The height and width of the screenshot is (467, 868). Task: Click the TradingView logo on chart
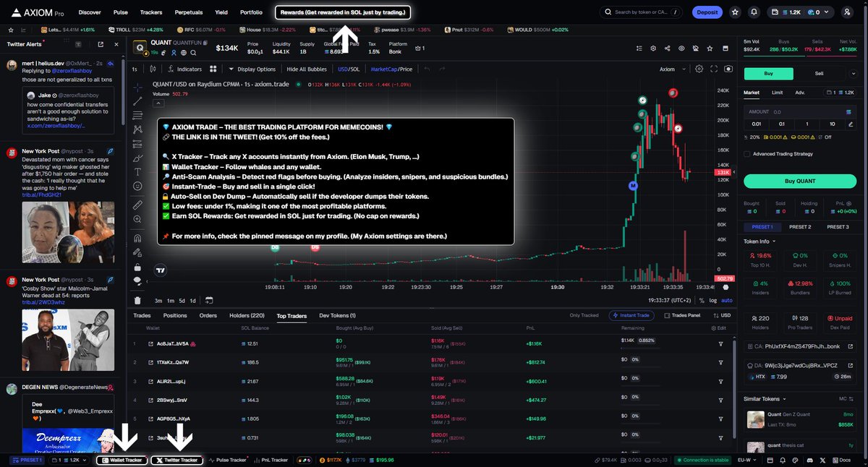point(160,270)
